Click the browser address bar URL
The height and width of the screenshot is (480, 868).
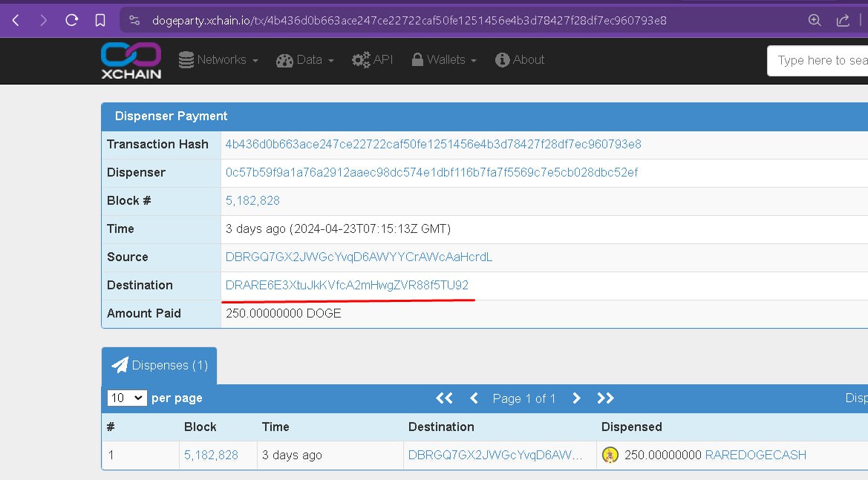(x=409, y=21)
